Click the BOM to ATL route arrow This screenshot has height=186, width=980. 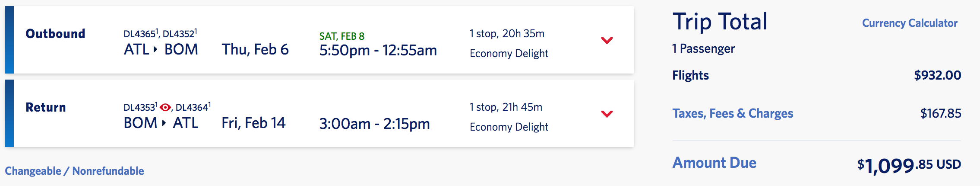pos(164,123)
